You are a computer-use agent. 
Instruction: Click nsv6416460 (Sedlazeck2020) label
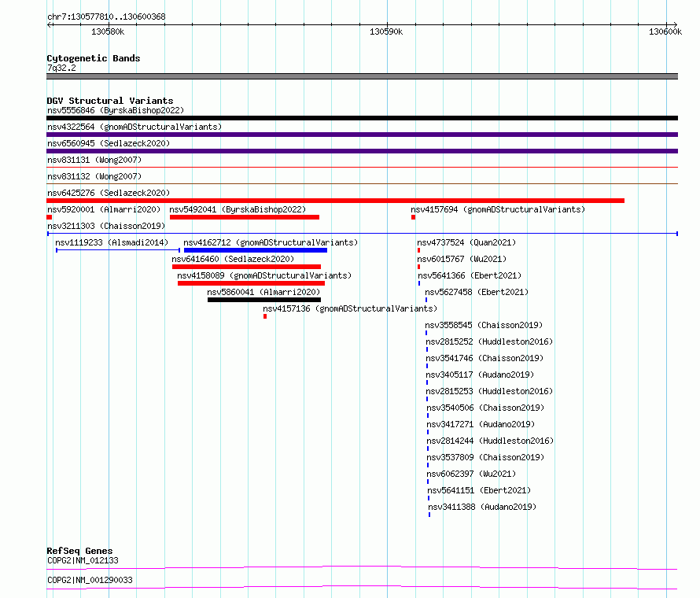point(233,259)
